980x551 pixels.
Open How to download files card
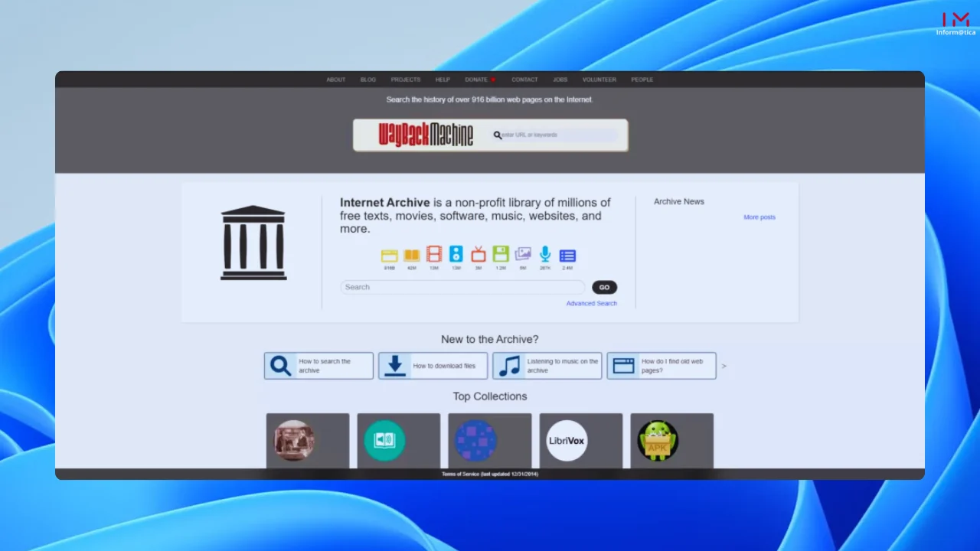coord(433,366)
